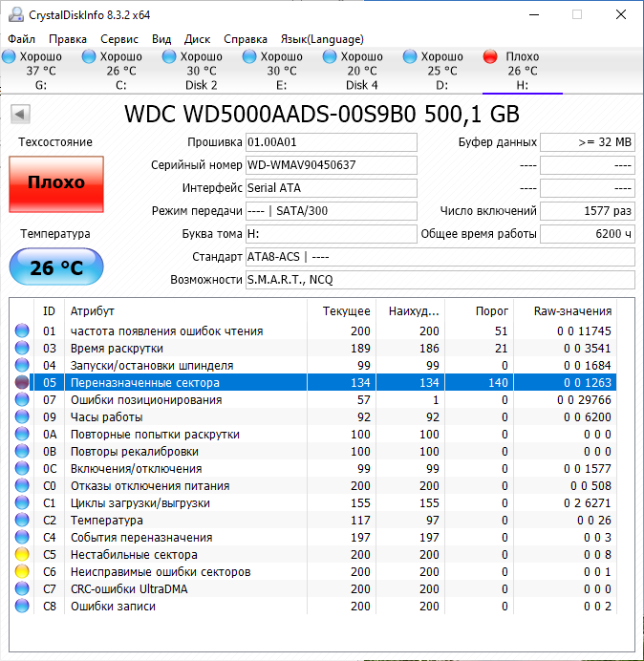Screen dimensions: 644x661
Task: Click red orb of Переназначенные сектора row
Action: tap(22, 382)
